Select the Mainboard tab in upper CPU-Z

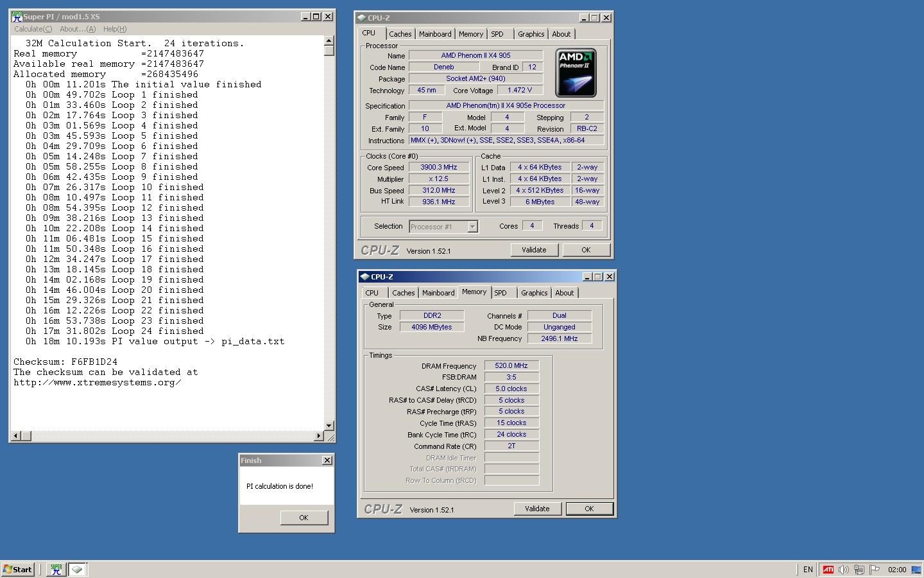coord(435,34)
